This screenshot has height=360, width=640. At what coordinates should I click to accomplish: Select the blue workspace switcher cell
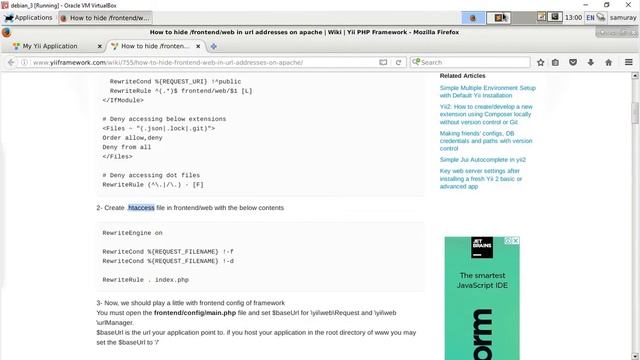[x=473, y=18]
